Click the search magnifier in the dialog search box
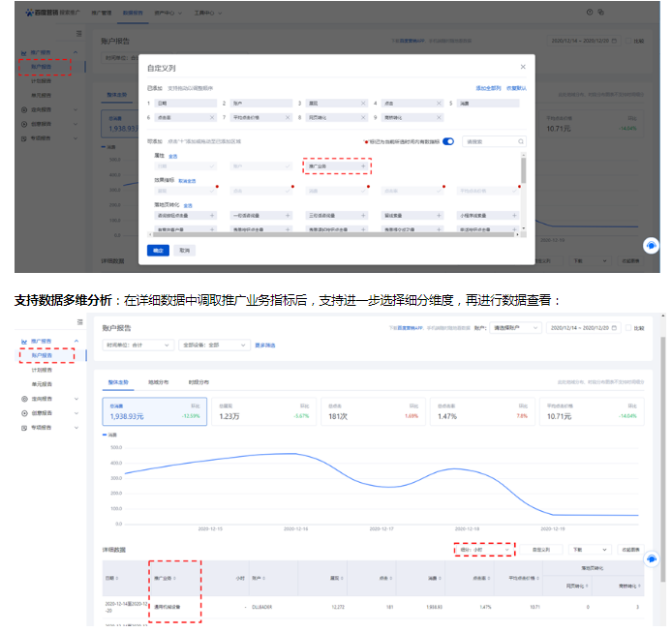 point(520,141)
